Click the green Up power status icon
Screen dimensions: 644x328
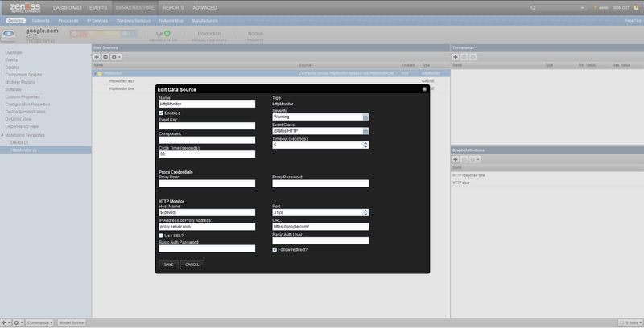[167, 33]
